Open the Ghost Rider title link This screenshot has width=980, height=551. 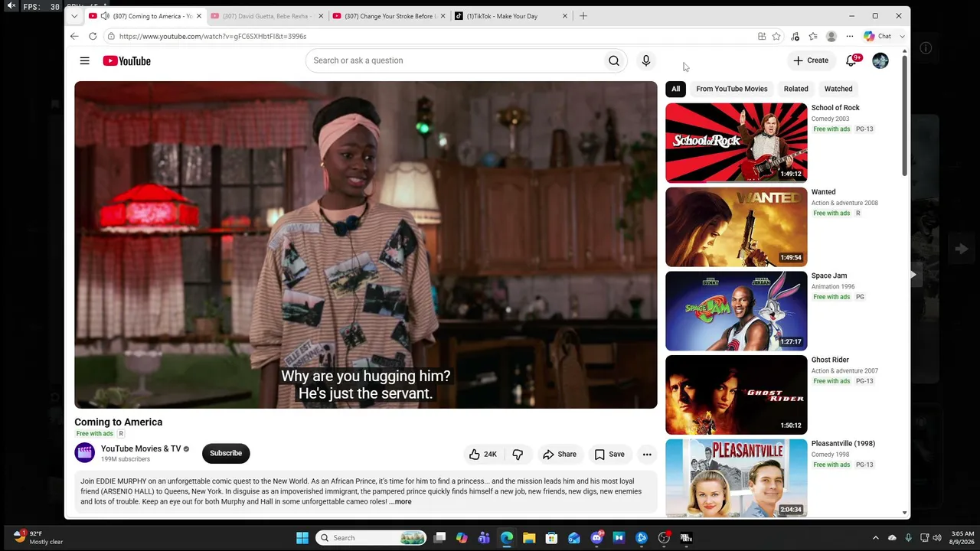[x=830, y=360]
